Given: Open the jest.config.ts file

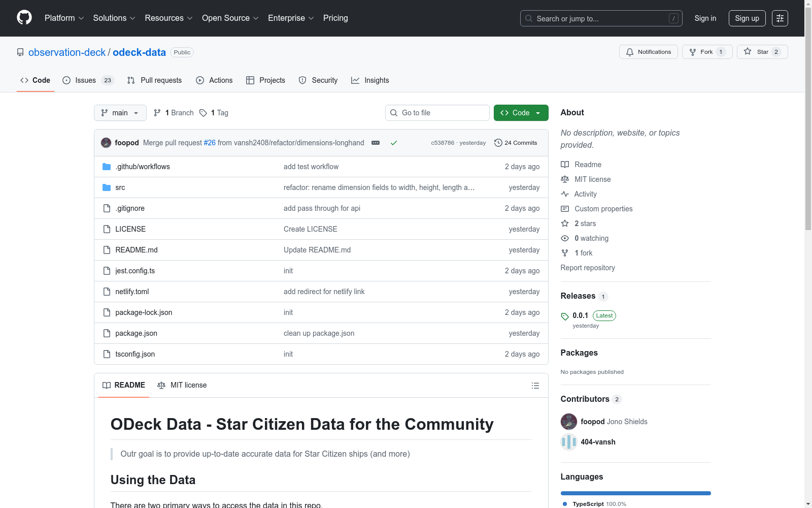Looking at the screenshot, I should click(x=135, y=271).
